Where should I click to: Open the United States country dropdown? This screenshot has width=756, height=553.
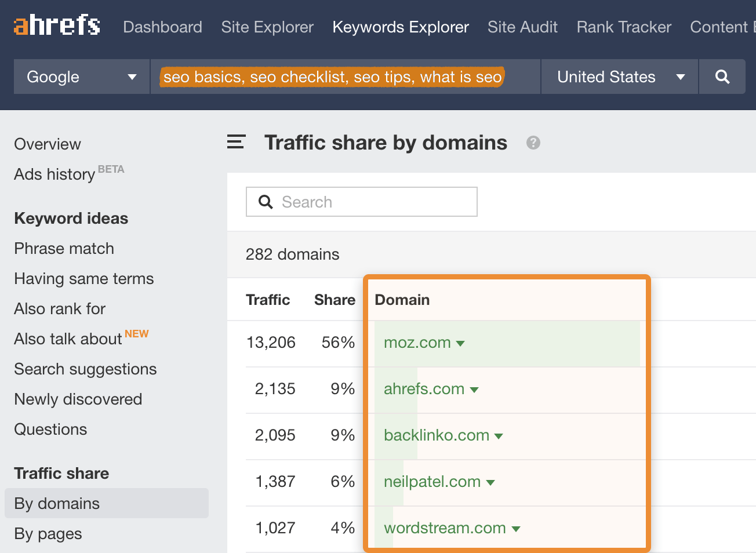pyautogui.click(x=619, y=77)
